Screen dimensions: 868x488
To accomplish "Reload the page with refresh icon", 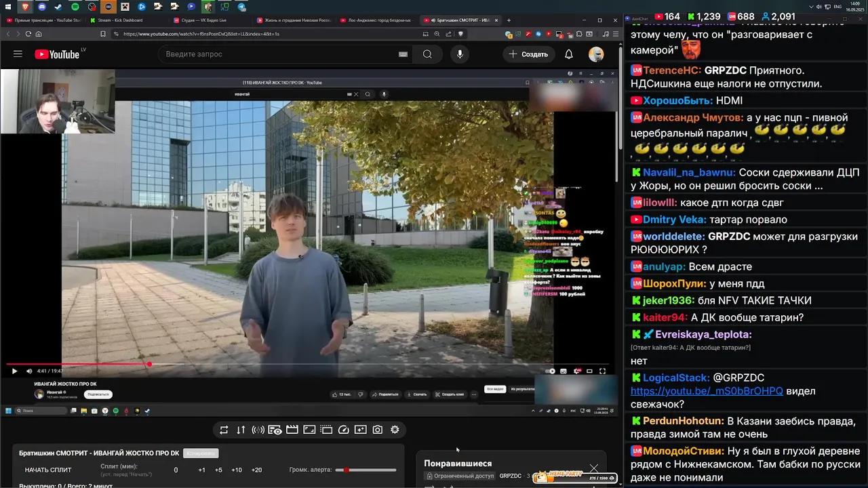I will pyautogui.click(x=28, y=34).
